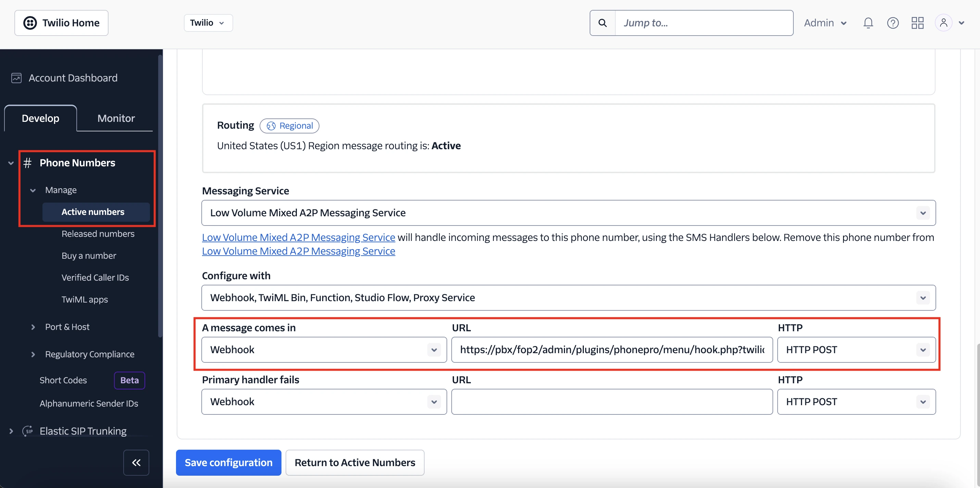
Task: Switch to the Monitor tab
Action: tap(116, 118)
